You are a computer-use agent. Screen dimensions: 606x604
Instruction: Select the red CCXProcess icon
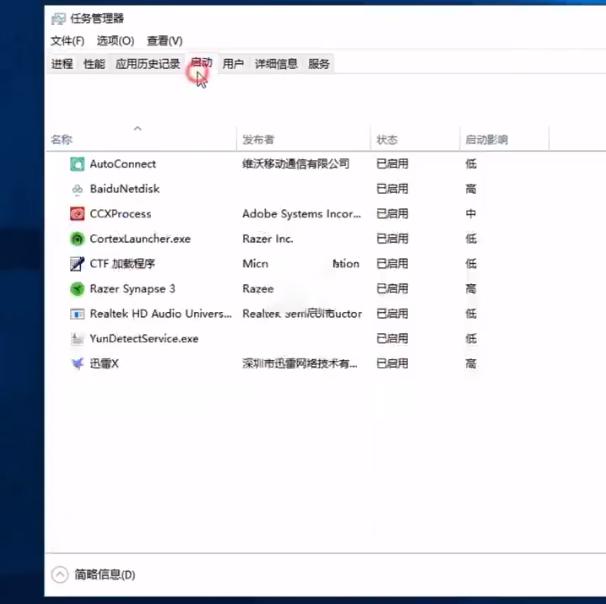77,214
